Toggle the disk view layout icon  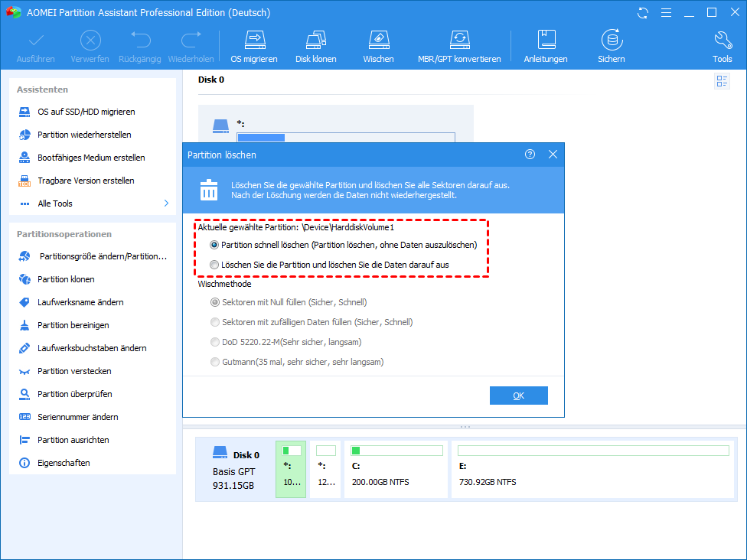(722, 81)
